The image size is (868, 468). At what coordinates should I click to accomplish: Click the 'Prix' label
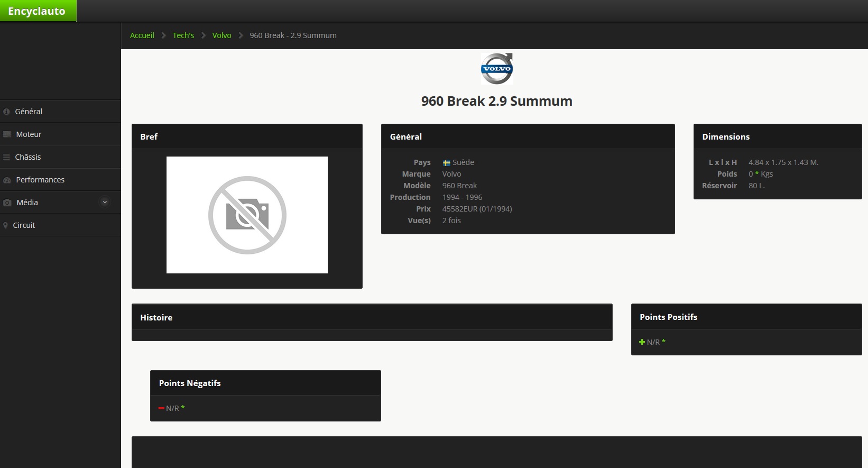[423, 209]
